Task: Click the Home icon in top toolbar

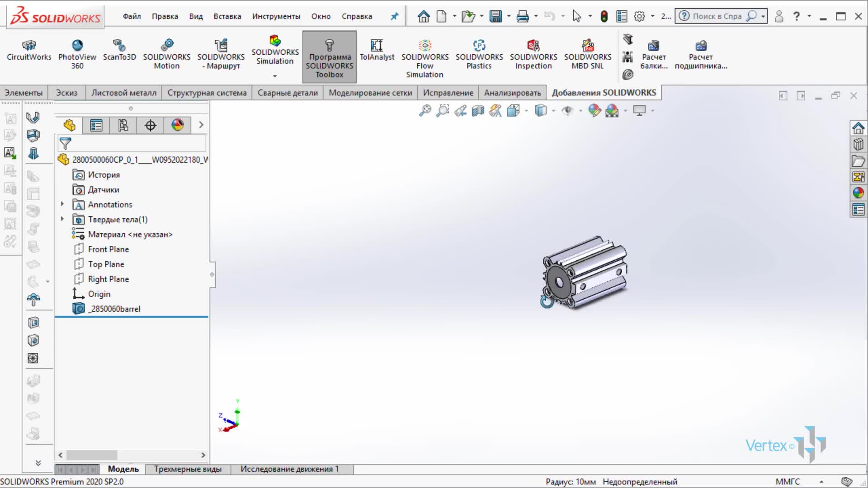Action: tap(424, 16)
